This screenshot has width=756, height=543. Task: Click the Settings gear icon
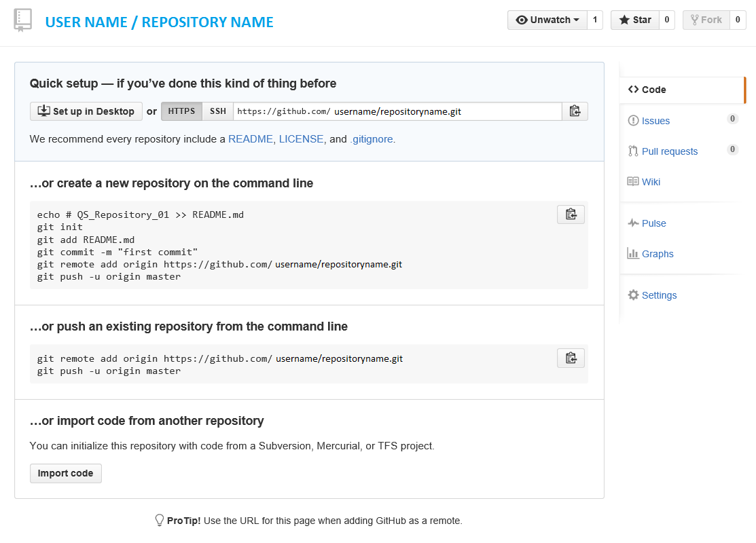(633, 295)
